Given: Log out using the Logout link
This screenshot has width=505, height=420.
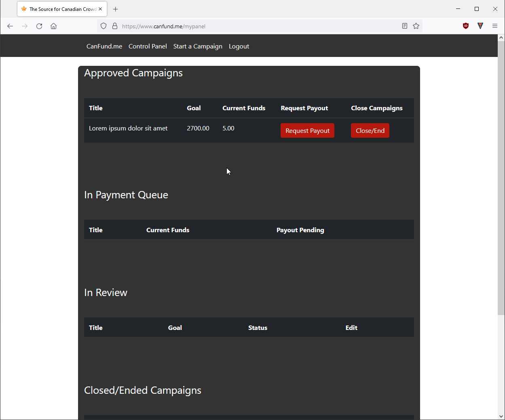Looking at the screenshot, I should pyautogui.click(x=239, y=46).
